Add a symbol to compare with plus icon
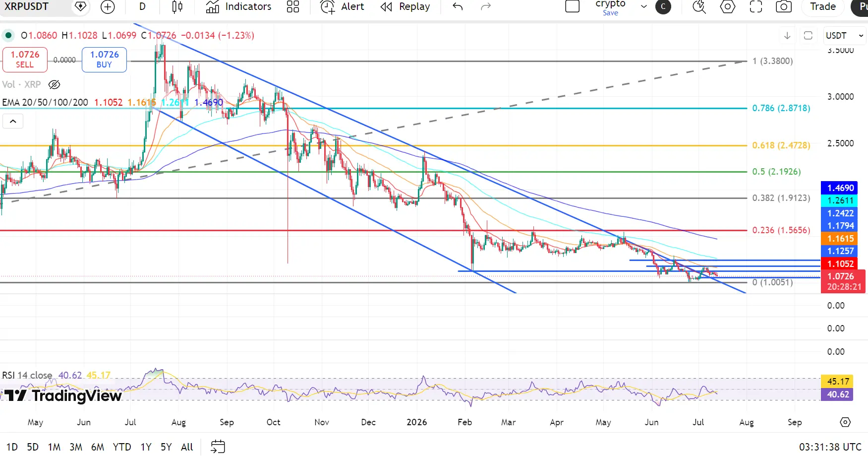 click(x=107, y=6)
